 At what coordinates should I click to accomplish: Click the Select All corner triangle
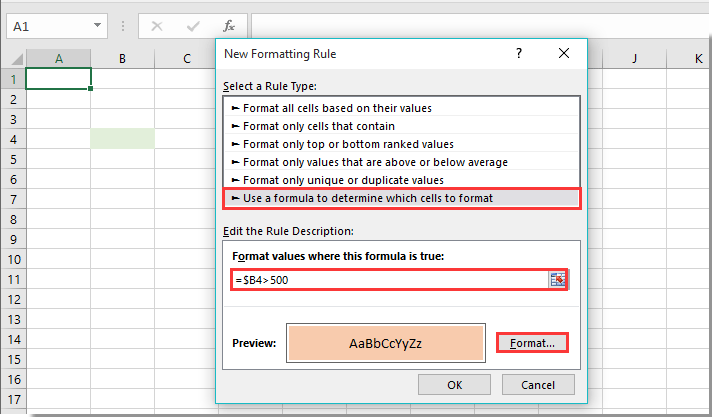point(13,60)
